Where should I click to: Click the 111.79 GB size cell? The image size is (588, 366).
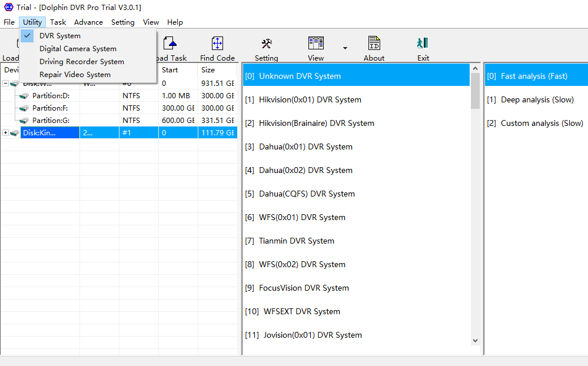point(218,133)
